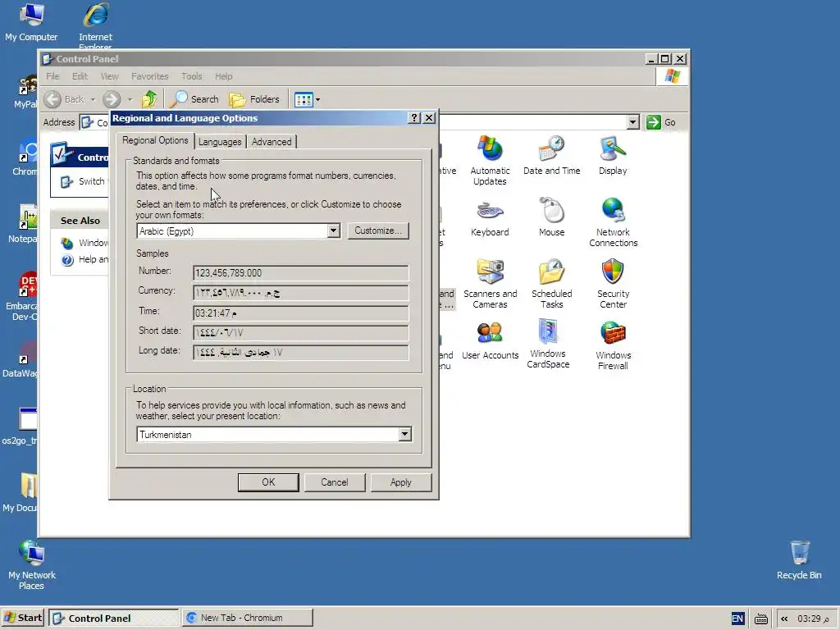The image size is (840, 630).
Task: Select the Internet Explorer desktop icon
Action: [95, 24]
